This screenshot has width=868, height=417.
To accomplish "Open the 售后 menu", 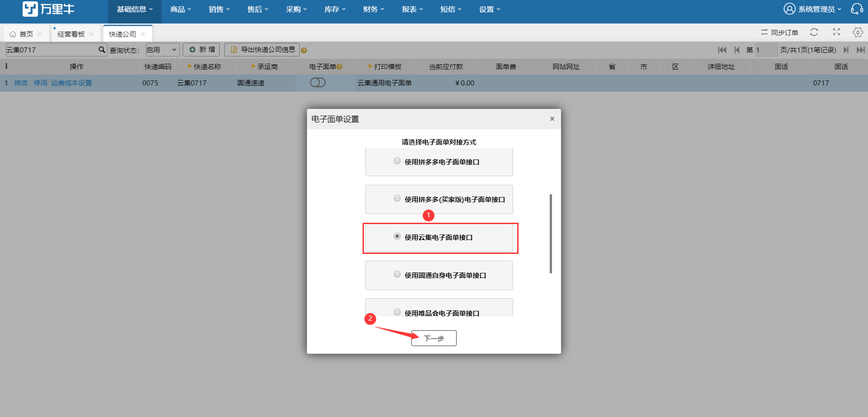I will pyautogui.click(x=258, y=9).
